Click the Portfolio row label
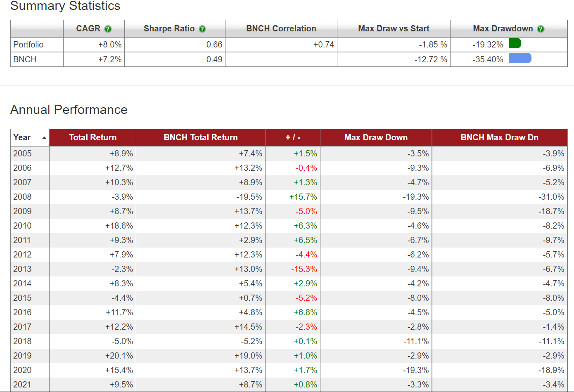Viewport: 574px width, 392px height. tap(28, 45)
